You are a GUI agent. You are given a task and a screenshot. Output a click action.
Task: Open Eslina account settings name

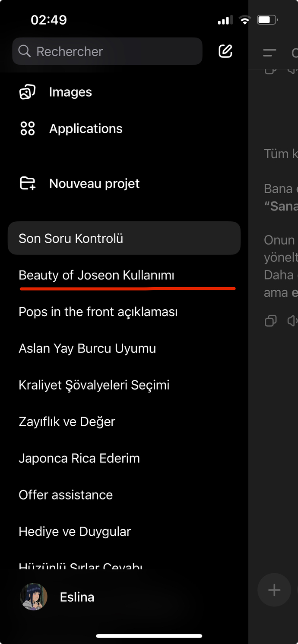tap(77, 597)
